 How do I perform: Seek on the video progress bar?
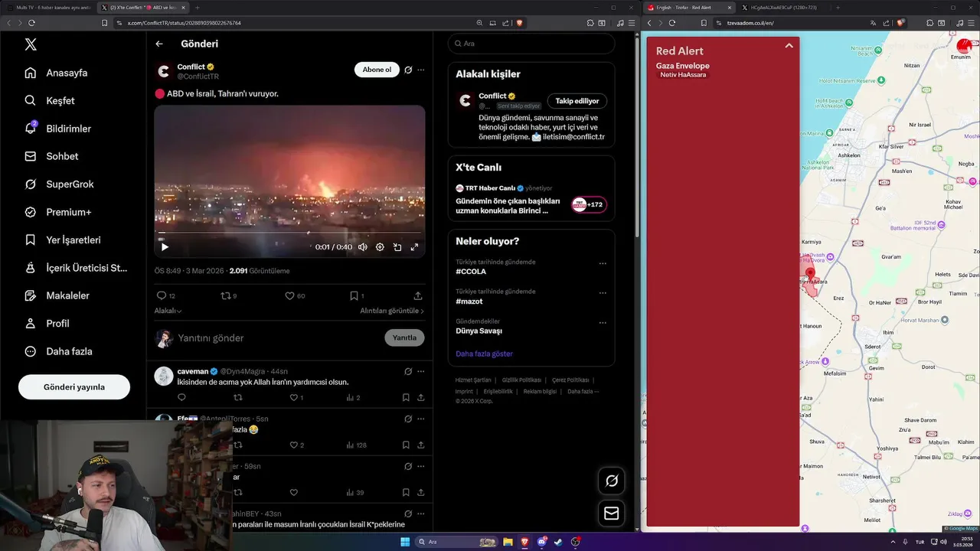pyautogui.click(x=289, y=233)
